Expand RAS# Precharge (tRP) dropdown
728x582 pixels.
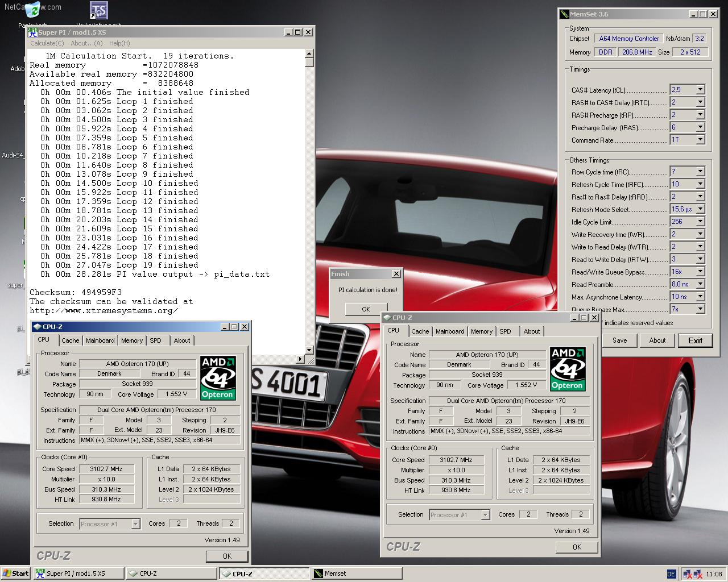click(x=700, y=115)
